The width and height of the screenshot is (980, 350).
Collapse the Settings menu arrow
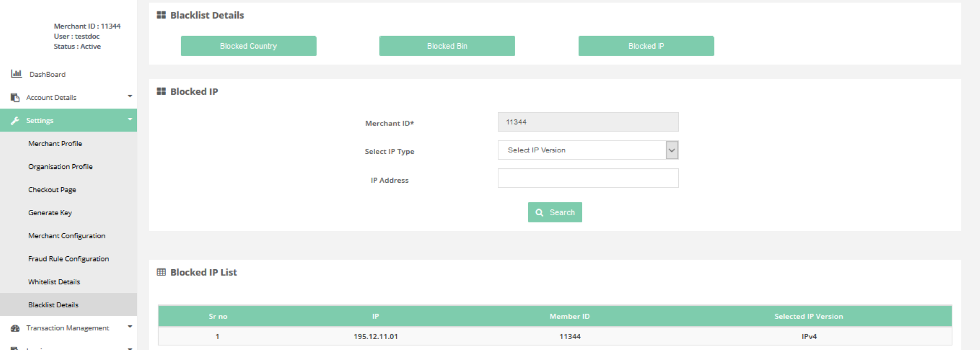130,119
